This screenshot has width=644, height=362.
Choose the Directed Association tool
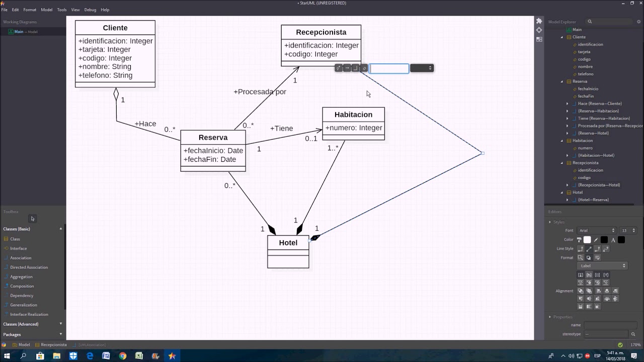point(29,267)
